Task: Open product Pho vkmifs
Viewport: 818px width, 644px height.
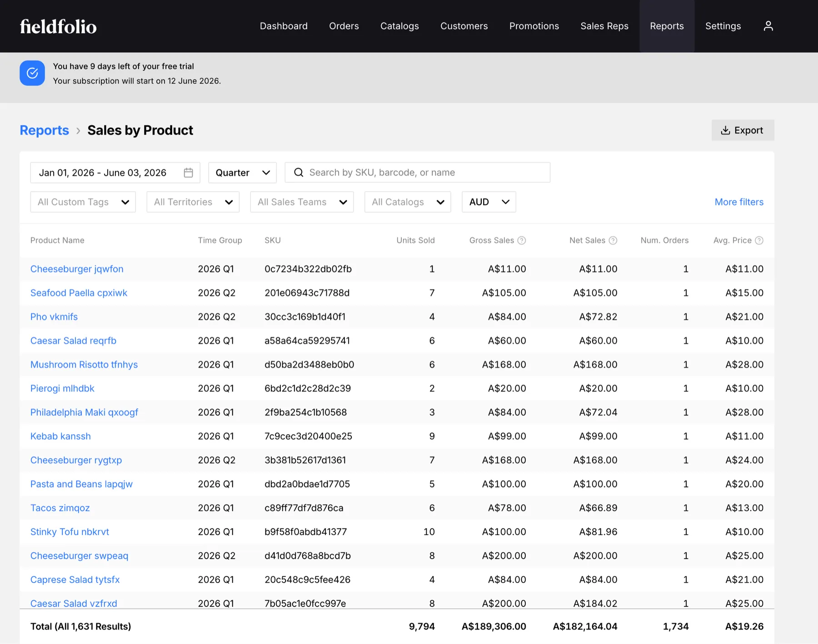Action: (54, 317)
